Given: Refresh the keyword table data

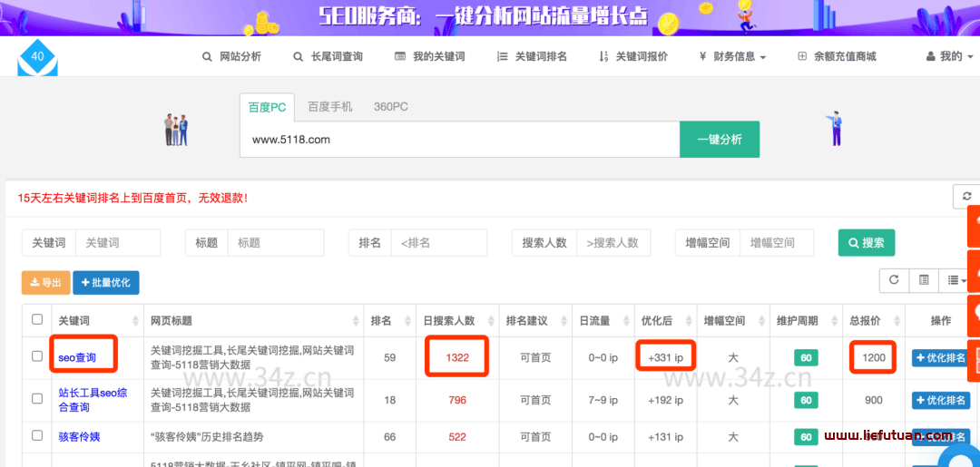Looking at the screenshot, I should click(894, 280).
